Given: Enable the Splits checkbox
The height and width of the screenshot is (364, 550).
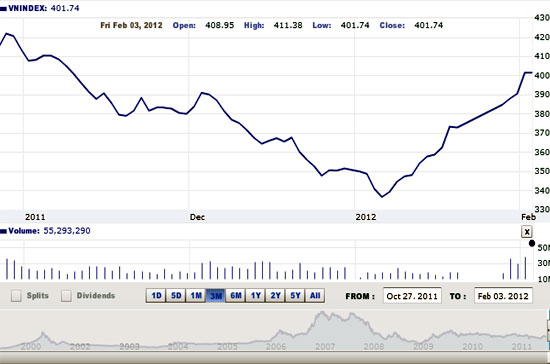Looking at the screenshot, I should coord(16,296).
